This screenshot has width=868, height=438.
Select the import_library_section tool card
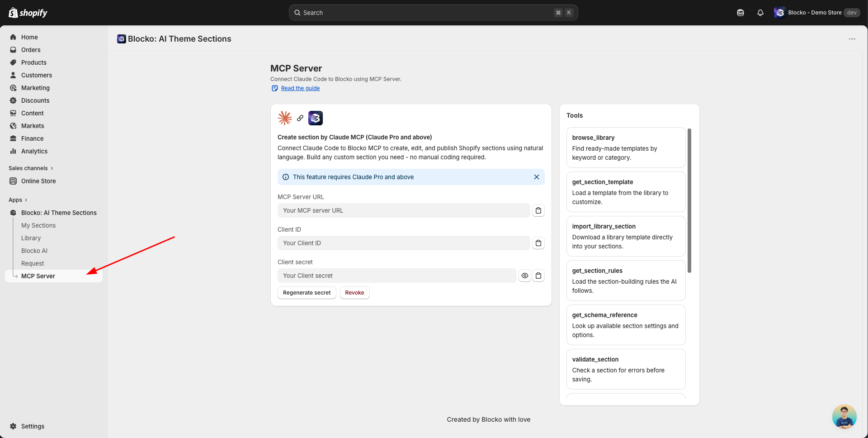pos(626,236)
